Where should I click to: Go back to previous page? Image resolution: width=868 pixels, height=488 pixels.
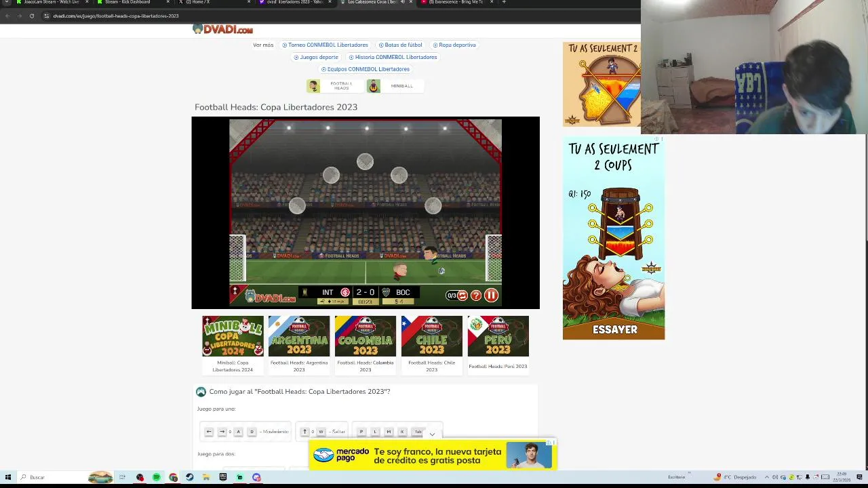pos(7,16)
